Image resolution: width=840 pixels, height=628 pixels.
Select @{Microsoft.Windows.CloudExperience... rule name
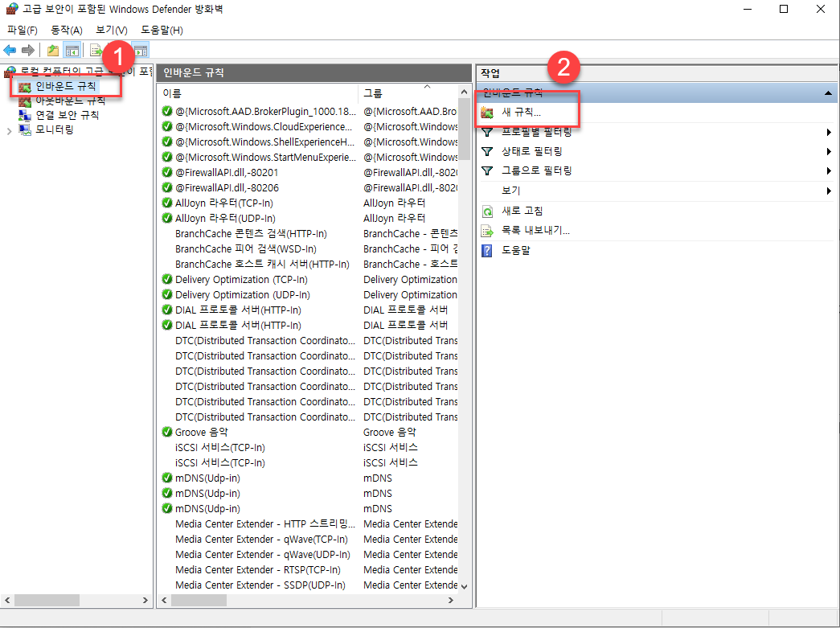(264, 127)
